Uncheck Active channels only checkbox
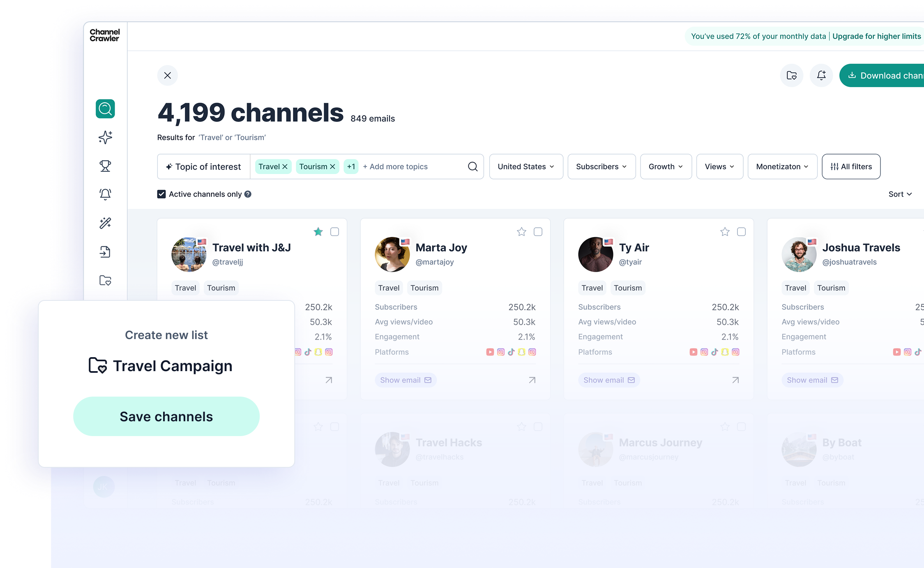This screenshot has width=924, height=568. [161, 194]
